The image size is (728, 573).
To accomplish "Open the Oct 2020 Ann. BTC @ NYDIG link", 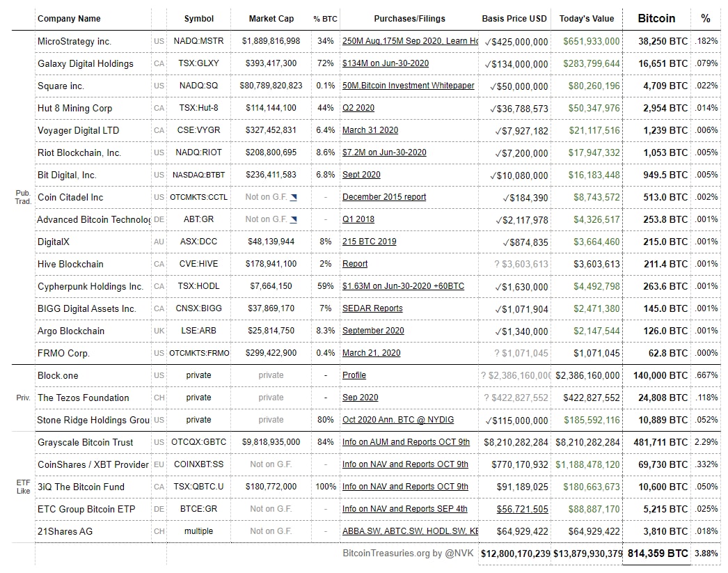I will point(398,420).
